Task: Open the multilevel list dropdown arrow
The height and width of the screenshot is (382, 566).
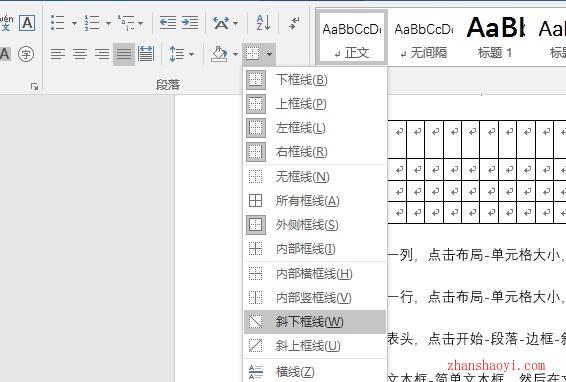Action: tap(140, 23)
